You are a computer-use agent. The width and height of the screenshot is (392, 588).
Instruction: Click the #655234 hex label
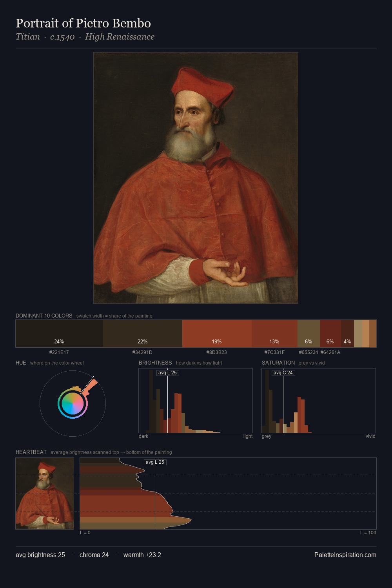pos(309,352)
